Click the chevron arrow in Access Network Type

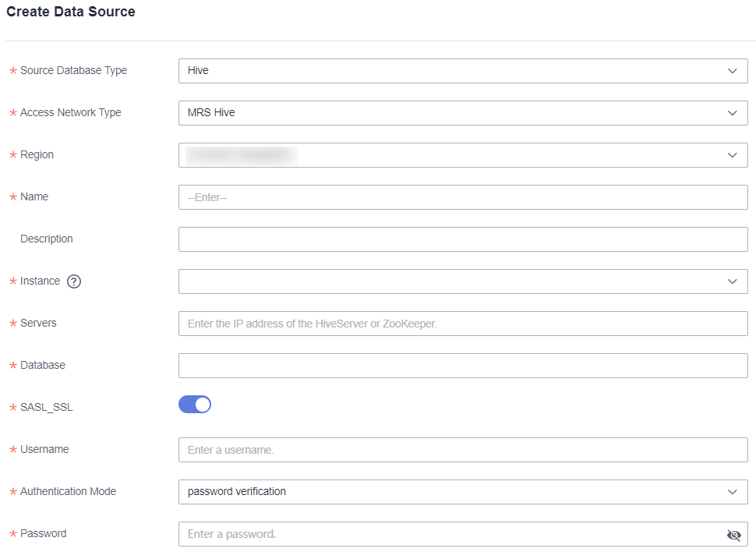pos(732,113)
